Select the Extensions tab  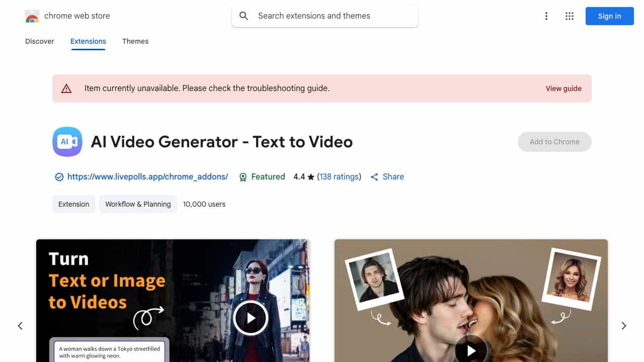point(88,41)
